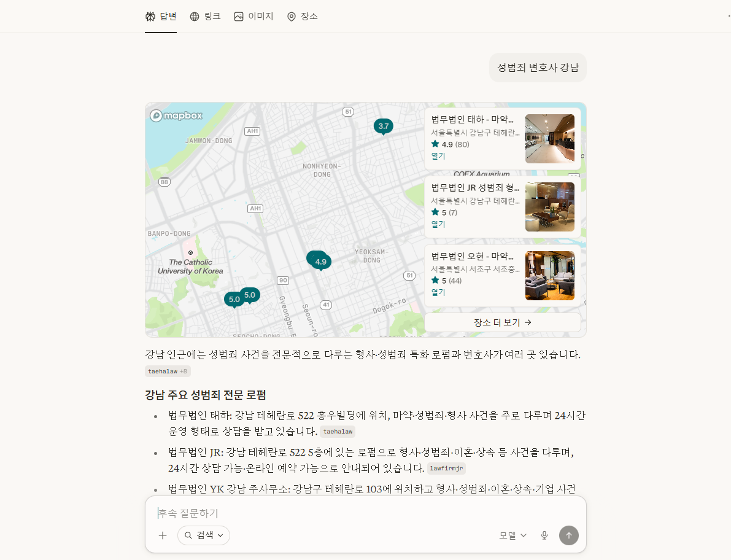The image size is (731, 560).
Task: Click the send arrow button
Action: click(x=569, y=535)
